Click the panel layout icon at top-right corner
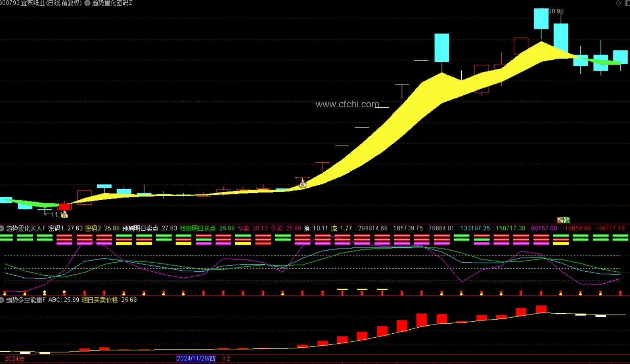This screenshot has width=630, height=364. [x=627, y=3]
